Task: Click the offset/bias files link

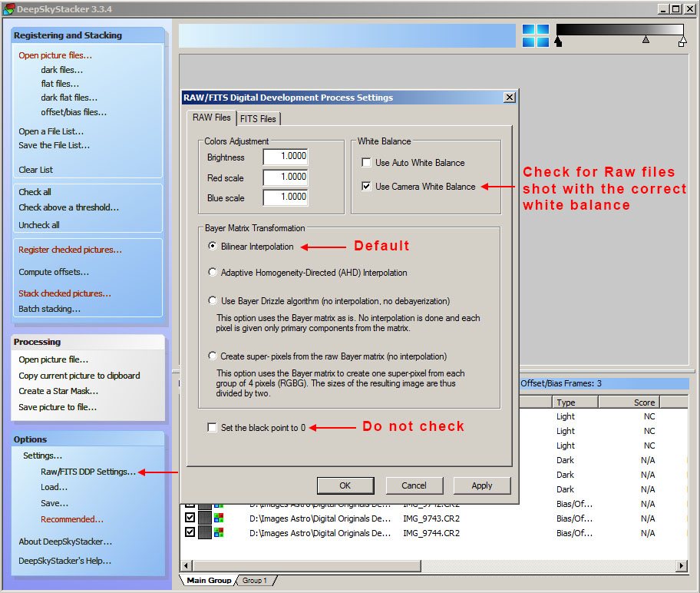Action: pyautogui.click(x=74, y=112)
